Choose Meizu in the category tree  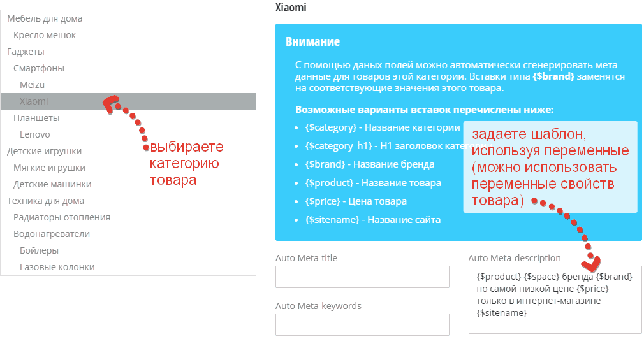pyautogui.click(x=32, y=85)
